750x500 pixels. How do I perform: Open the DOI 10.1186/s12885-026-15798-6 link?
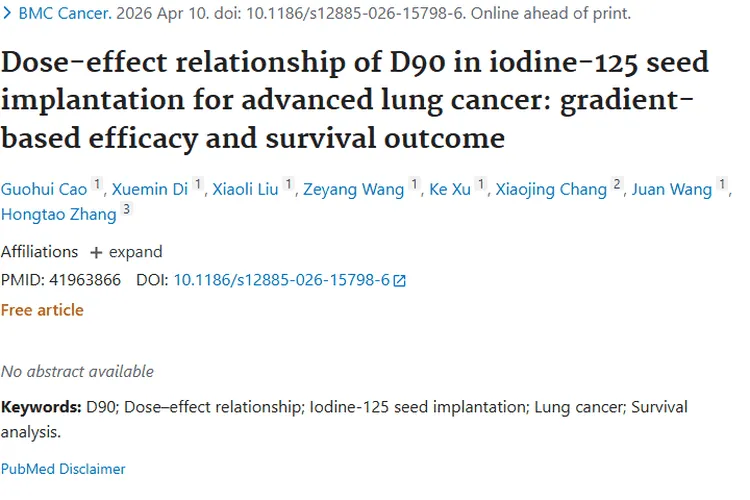[281, 280]
